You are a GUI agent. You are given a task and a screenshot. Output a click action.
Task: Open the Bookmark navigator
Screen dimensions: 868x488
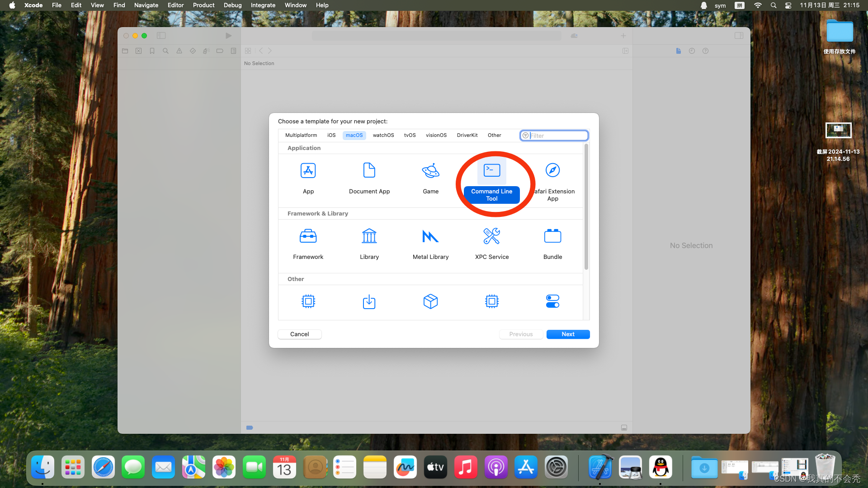[x=152, y=51]
